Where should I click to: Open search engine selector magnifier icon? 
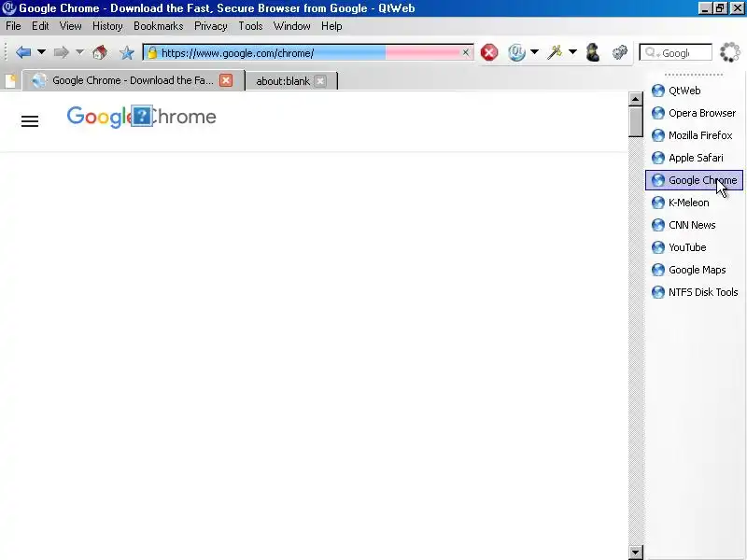[652, 53]
